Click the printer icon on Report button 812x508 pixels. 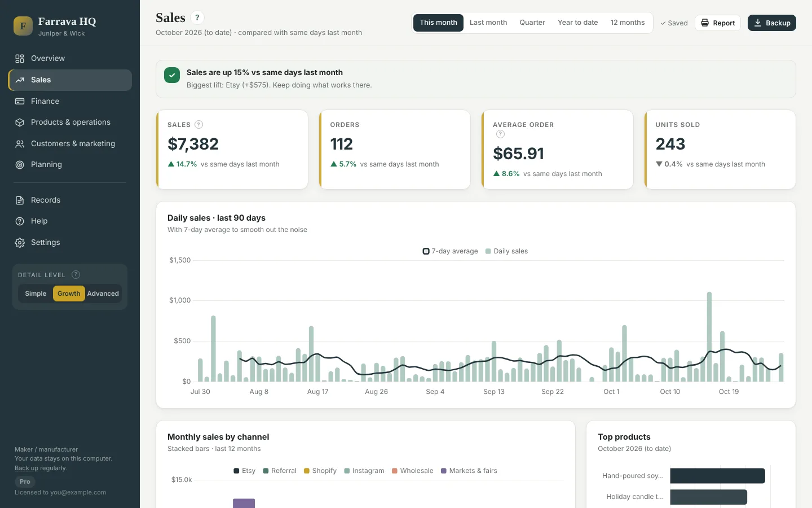(x=705, y=23)
